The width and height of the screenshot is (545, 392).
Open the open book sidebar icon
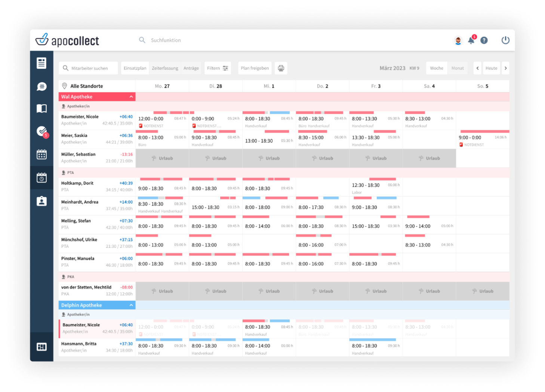click(41, 109)
